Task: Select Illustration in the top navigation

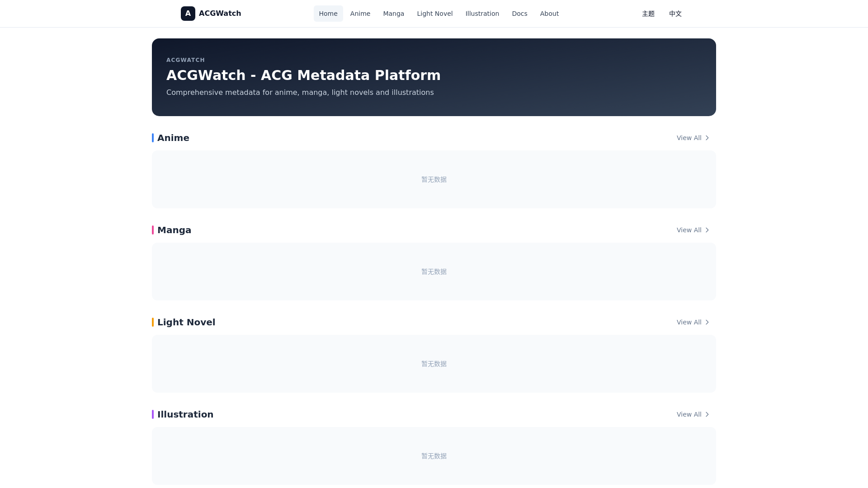Action: [482, 14]
